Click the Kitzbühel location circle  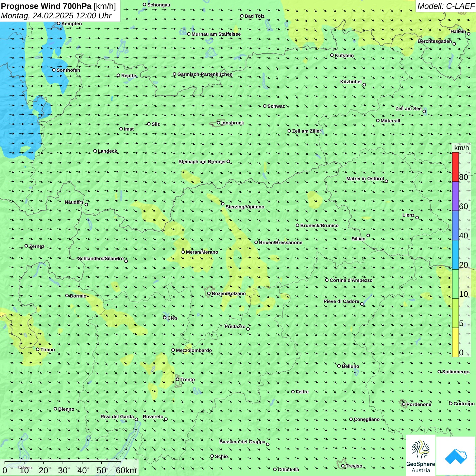click(364, 85)
